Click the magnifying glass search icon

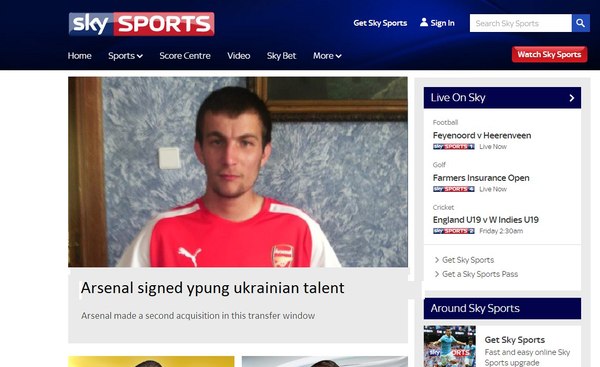(580, 23)
